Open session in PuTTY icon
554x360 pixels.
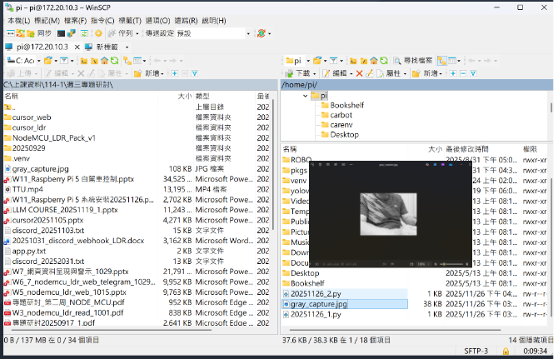tap(71, 34)
